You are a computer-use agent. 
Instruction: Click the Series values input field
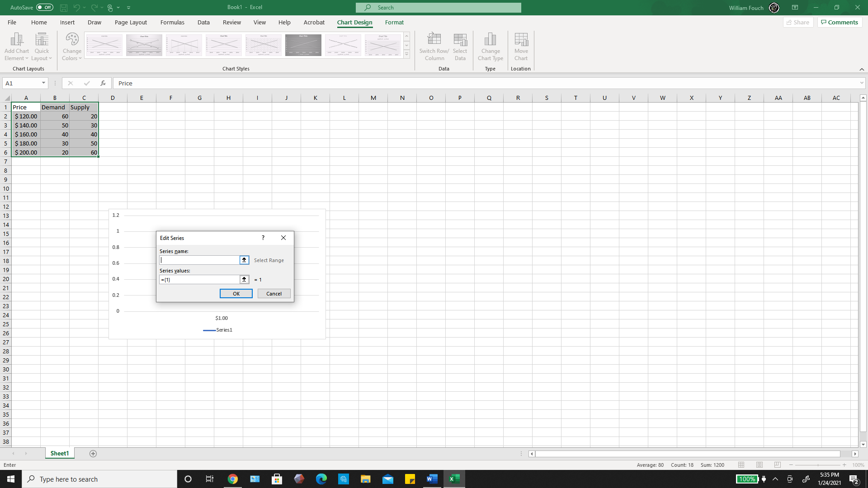click(x=199, y=279)
